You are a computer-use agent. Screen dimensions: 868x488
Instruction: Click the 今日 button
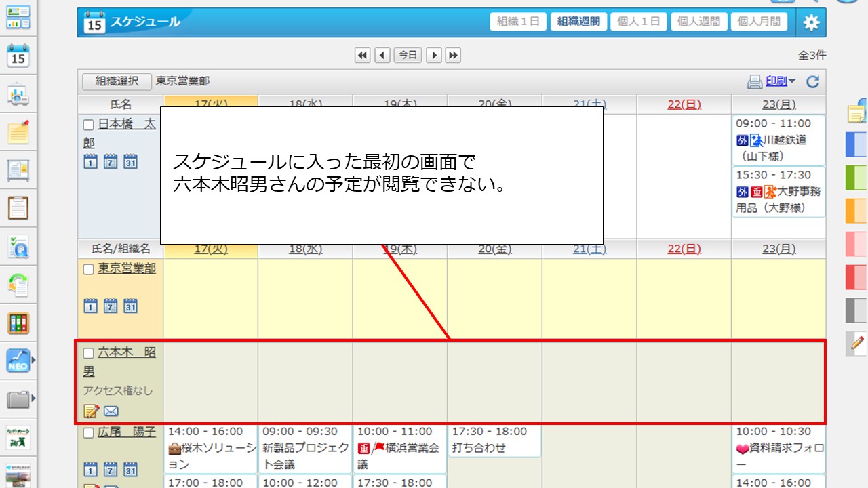[408, 56]
